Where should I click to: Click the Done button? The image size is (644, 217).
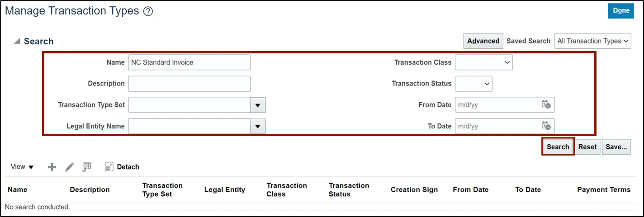coord(621,11)
